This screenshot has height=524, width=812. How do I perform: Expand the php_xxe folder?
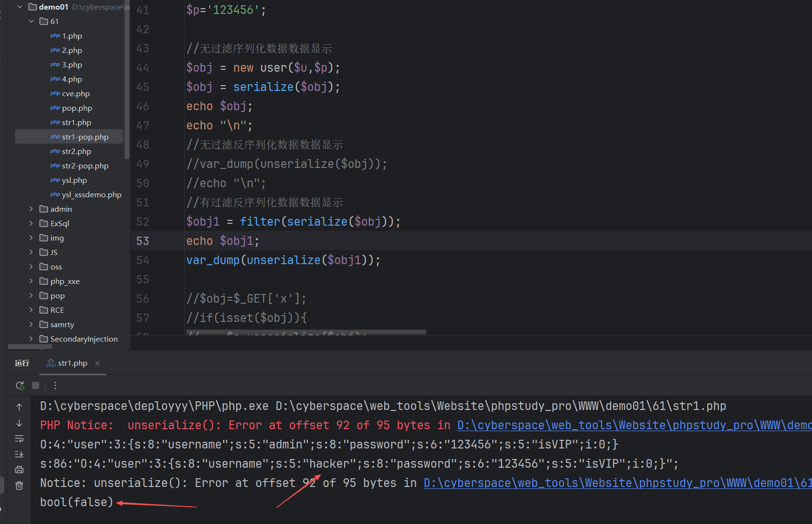31,281
